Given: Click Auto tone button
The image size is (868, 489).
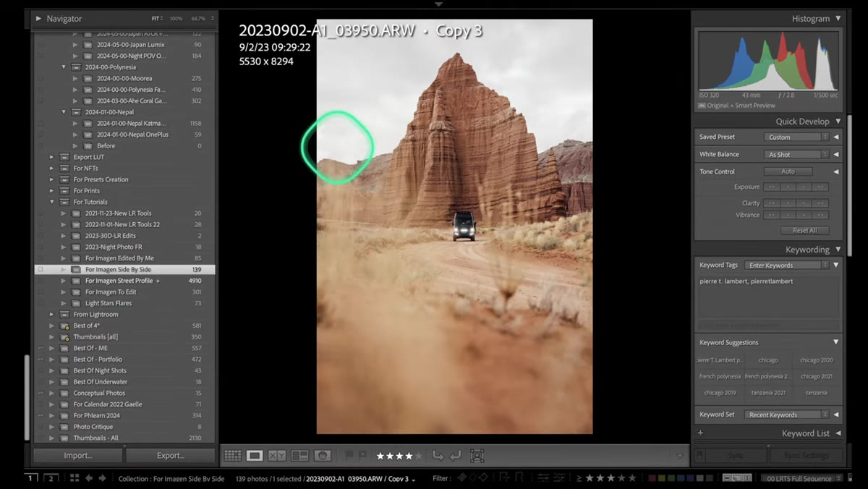Looking at the screenshot, I should [x=788, y=171].
